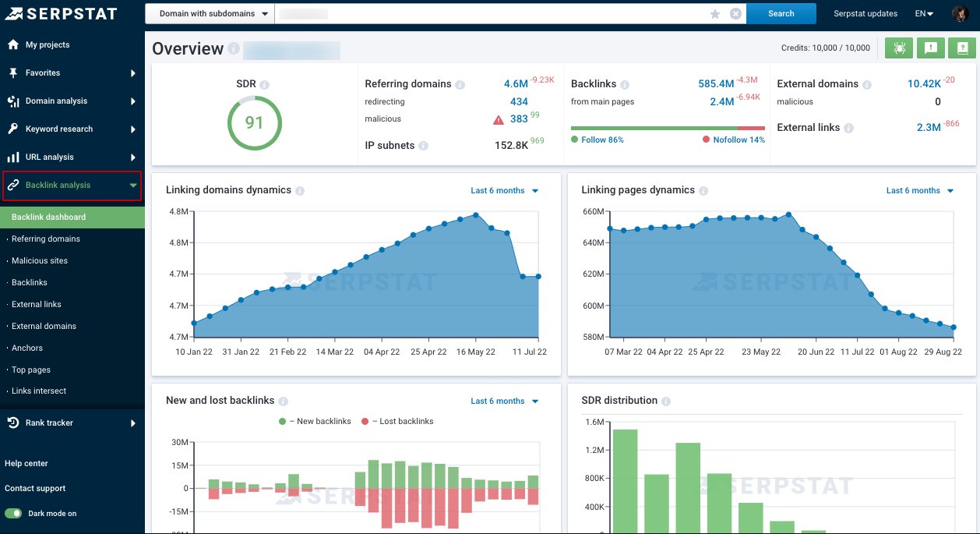The image size is (980, 534).
Task: Click info icon beside Backlinks metric heading
Action: click(x=625, y=84)
